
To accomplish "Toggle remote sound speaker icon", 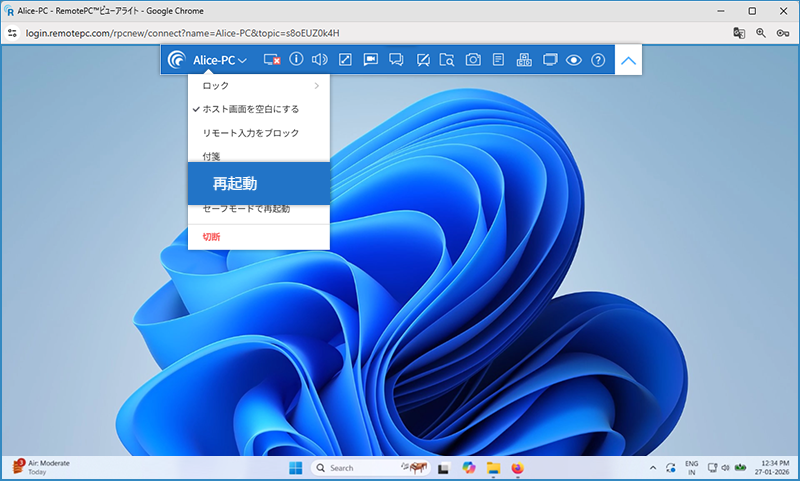I will pyautogui.click(x=319, y=60).
